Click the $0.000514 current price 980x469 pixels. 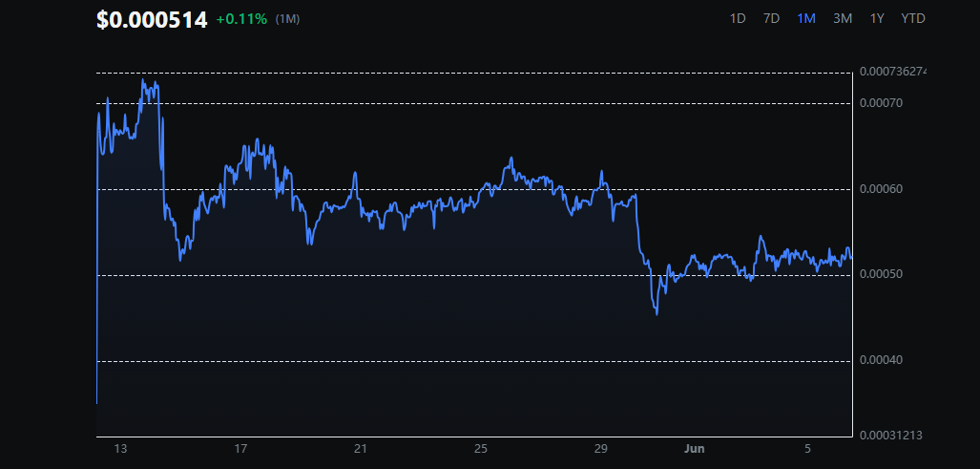point(152,19)
